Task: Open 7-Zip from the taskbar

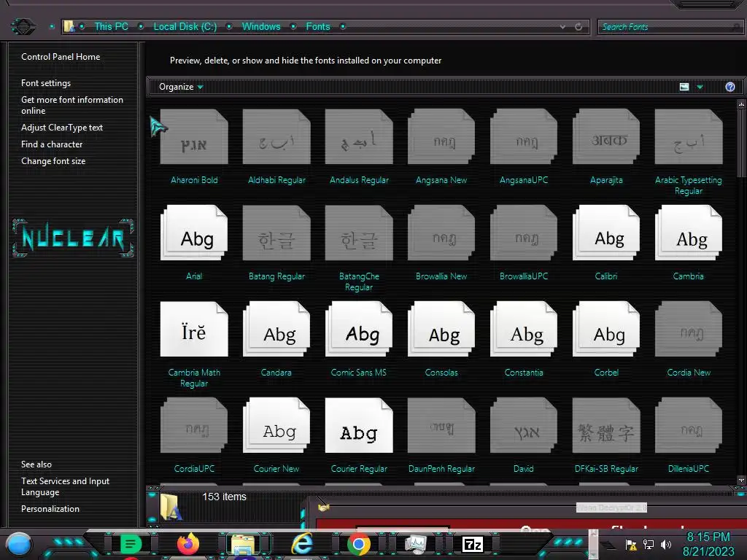Action: click(473, 544)
